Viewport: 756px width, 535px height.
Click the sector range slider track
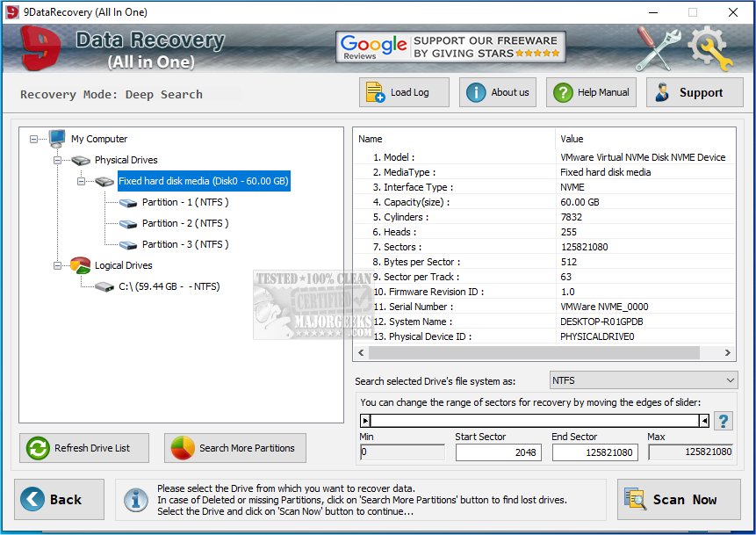(x=535, y=421)
